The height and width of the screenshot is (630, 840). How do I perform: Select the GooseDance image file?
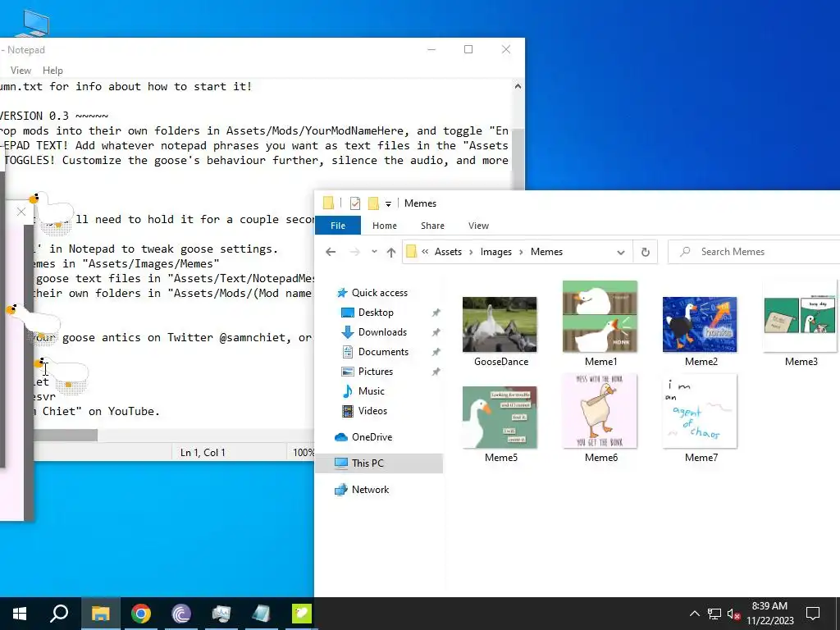click(500, 332)
